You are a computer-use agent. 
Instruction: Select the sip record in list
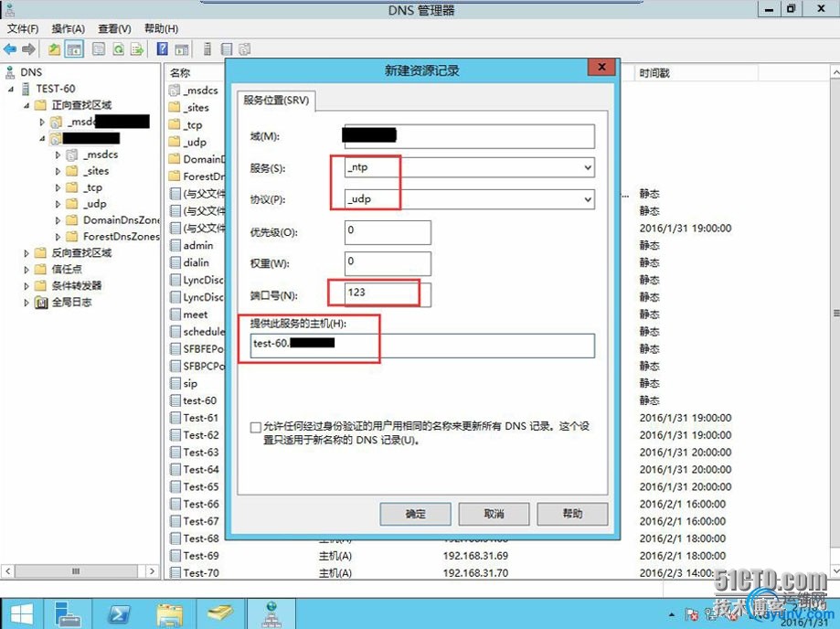tap(190, 383)
